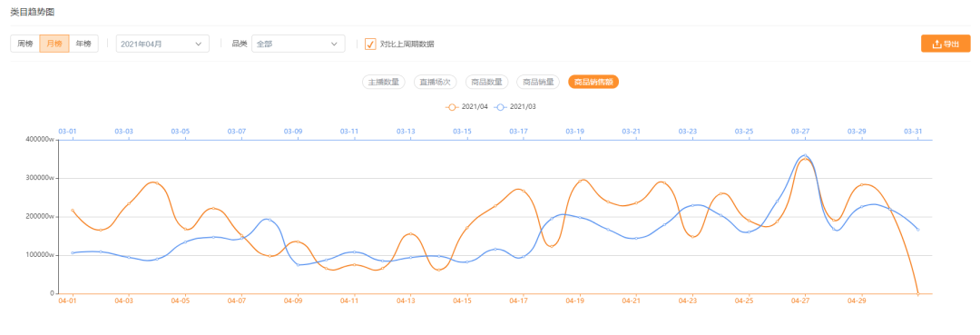Click the orange 导出 export button
Image resolution: width=980 pixels, height=335 pixels.
[x=946, y=44]
